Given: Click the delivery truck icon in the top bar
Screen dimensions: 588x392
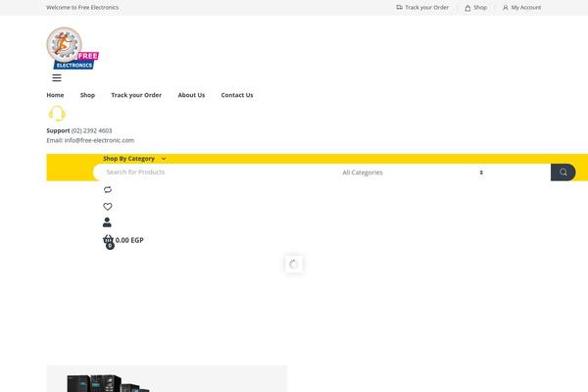Looking at the screenshot, I should [x=399, y=7].
